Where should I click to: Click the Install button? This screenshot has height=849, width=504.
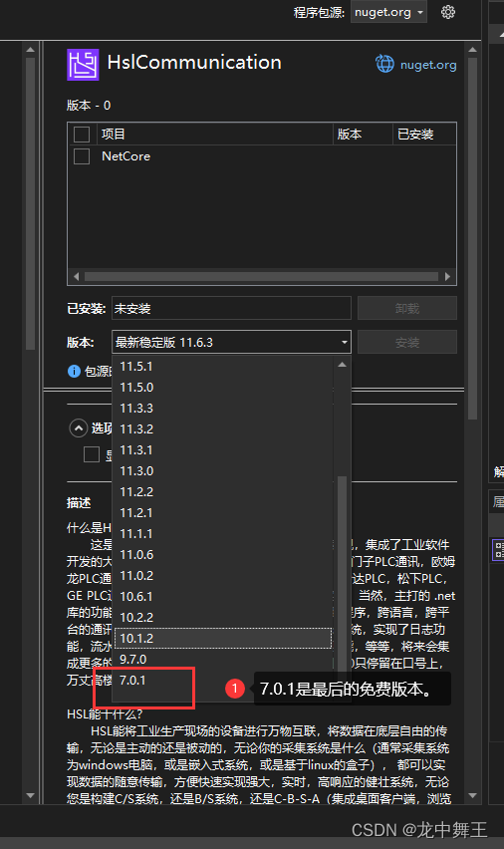pyautogui.click(x=407, y=342)
